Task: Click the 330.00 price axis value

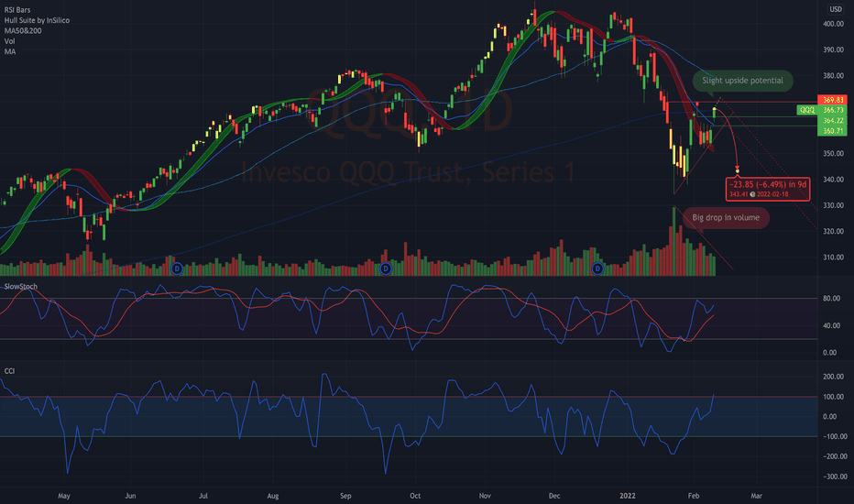Action: coord(833,205)
